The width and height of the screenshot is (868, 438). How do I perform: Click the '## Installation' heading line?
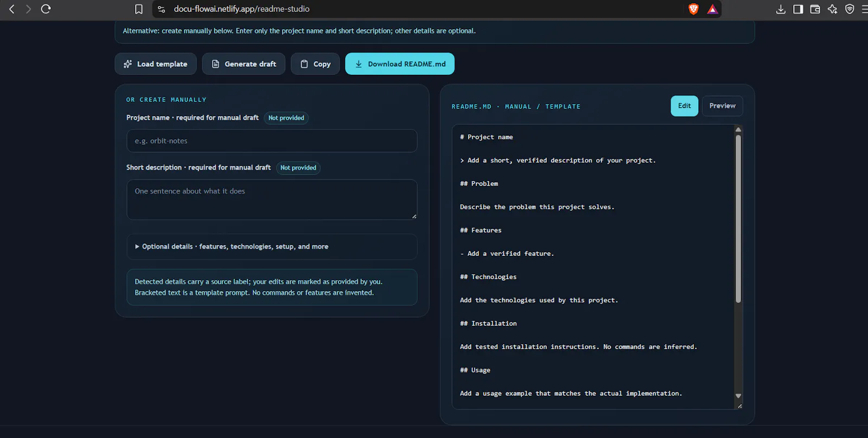point(488,324)
